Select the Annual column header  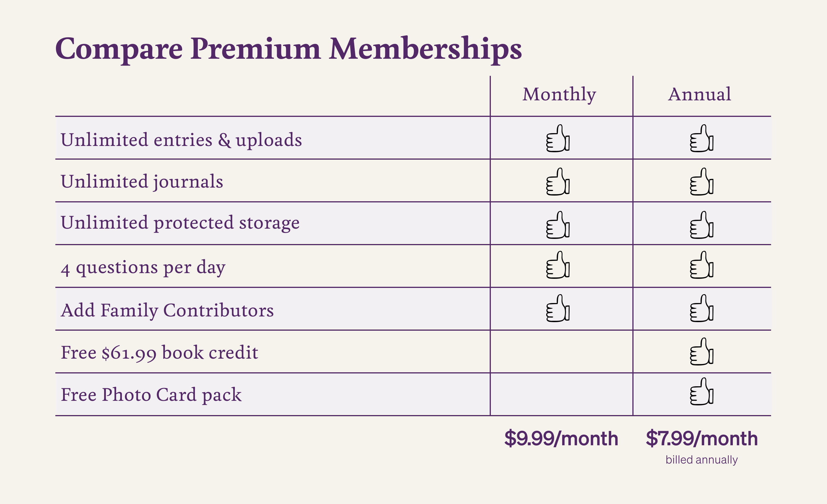[699, 94]
